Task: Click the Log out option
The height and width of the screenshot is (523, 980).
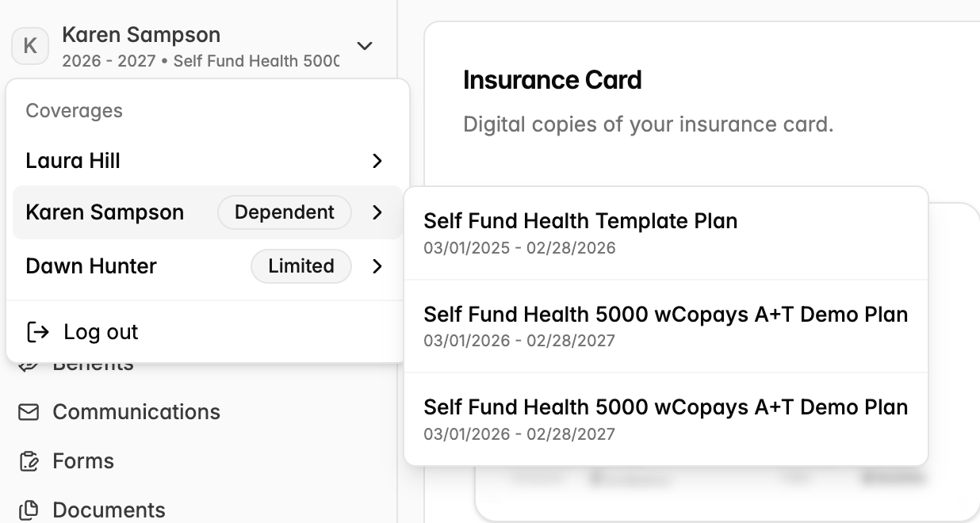Action: tap(208, 332)
